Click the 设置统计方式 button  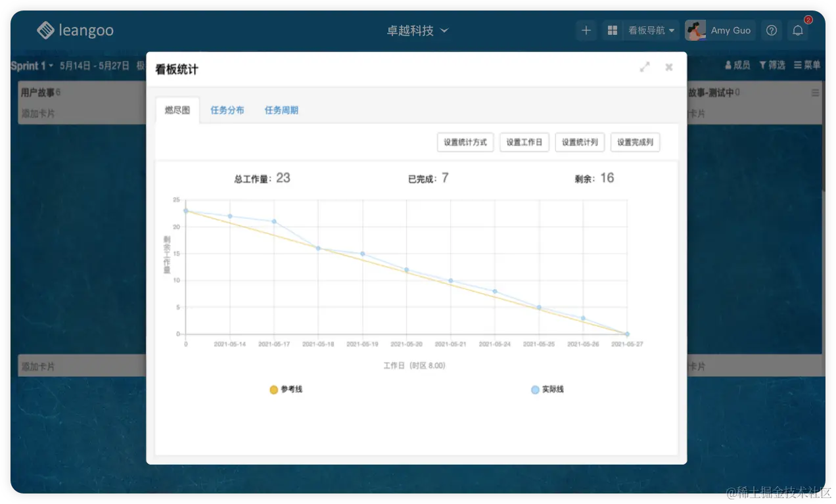coord(465,142)
